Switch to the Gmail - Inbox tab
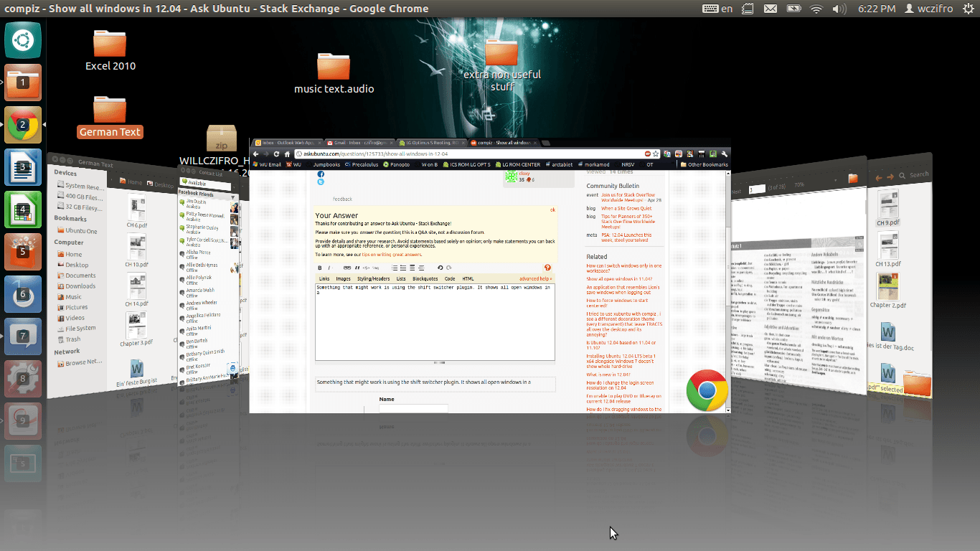 [x=359, y=143]
